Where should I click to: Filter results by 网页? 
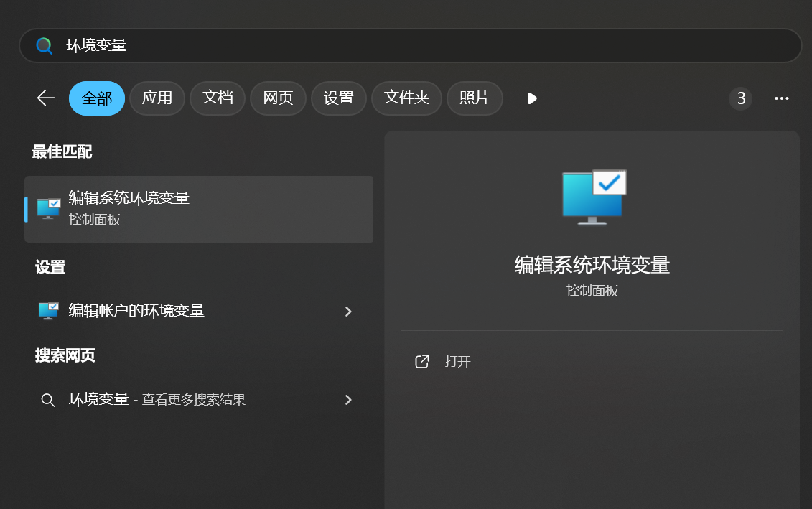pyautogui.click(x=278, y=98)
